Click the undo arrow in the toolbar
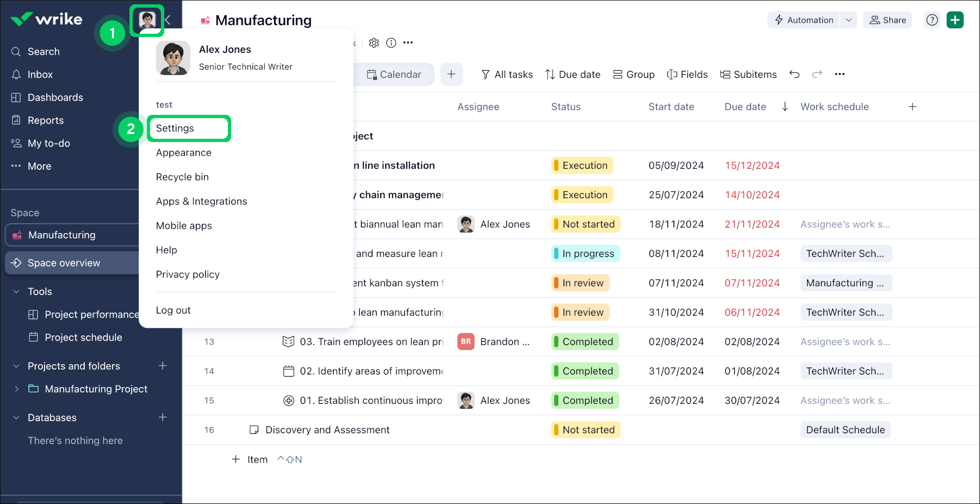Image resolution: width=980 pixels, height=504 pixels. (795, 74)
